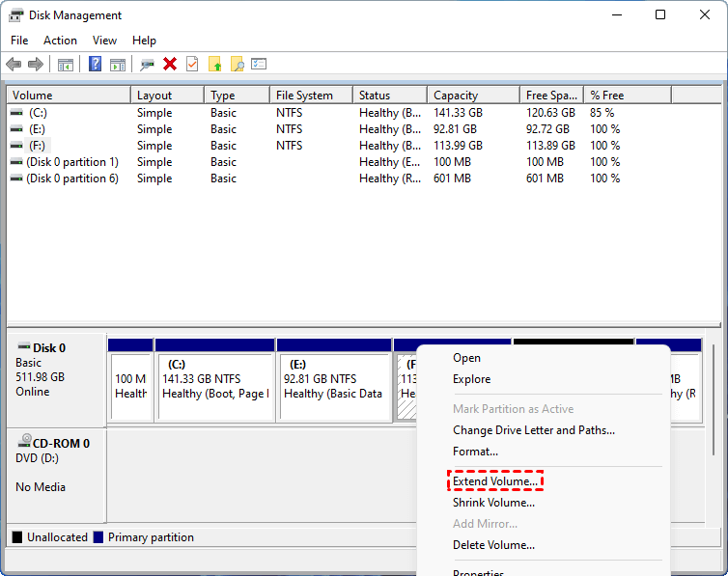
Task: Click the folder with magnifier Explore icon
Action: (238, 64)
